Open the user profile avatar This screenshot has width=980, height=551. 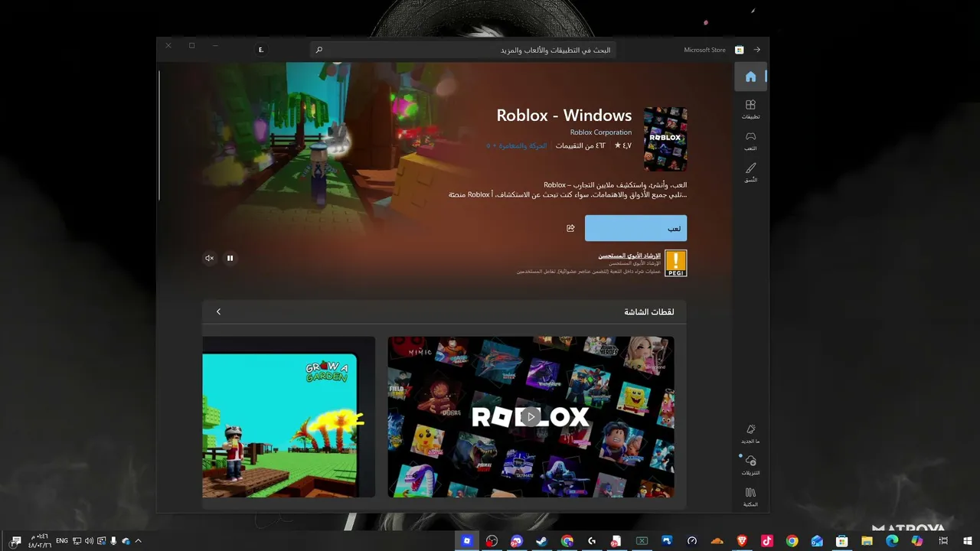(x=261, y=50)
